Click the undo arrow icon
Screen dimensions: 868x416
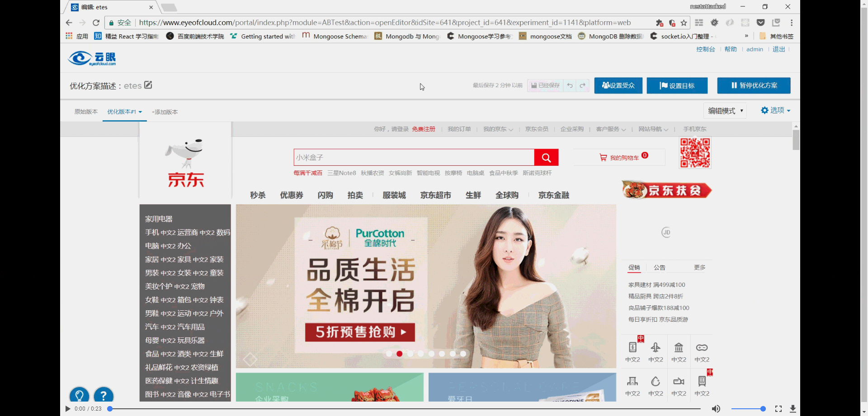click(x=570, y=85)
